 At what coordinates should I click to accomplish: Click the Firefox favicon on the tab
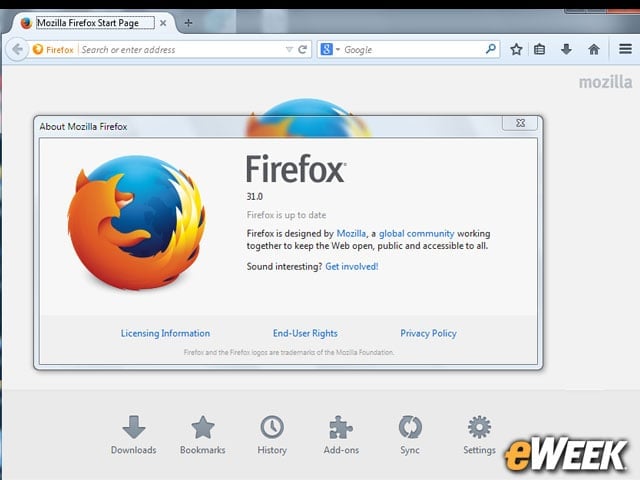(x=26, y=23)
